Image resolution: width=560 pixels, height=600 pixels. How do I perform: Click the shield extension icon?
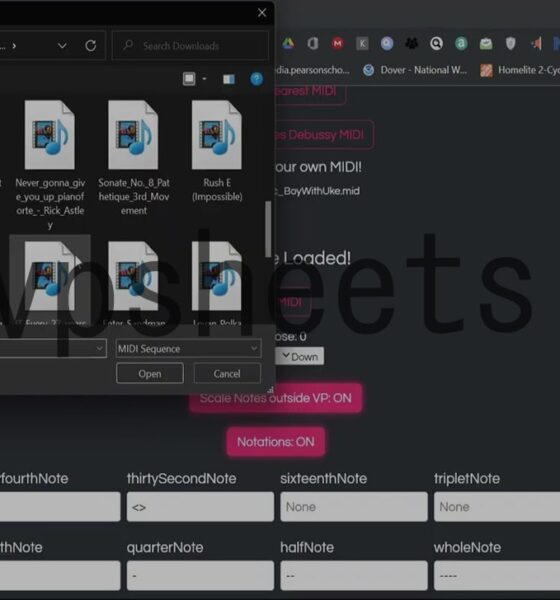coord(510,44)
